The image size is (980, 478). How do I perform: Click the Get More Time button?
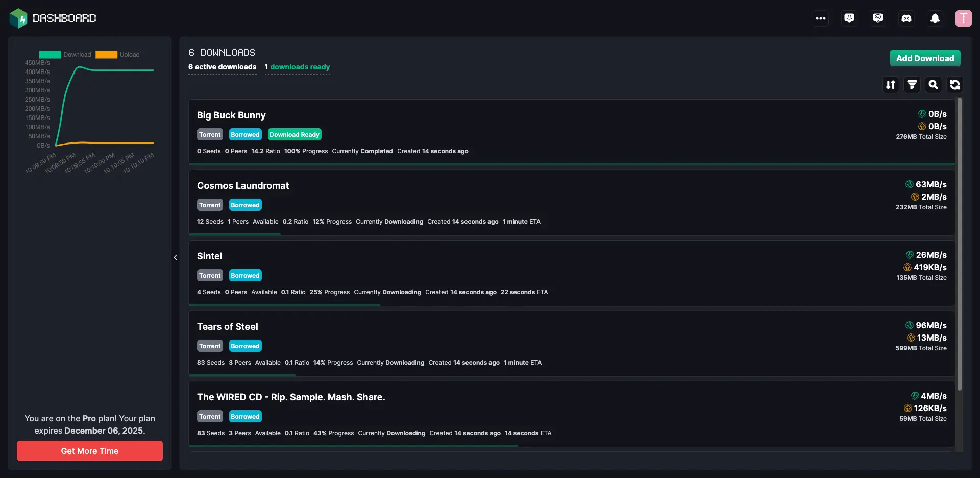pyautogui.click(x=90, y=451)
